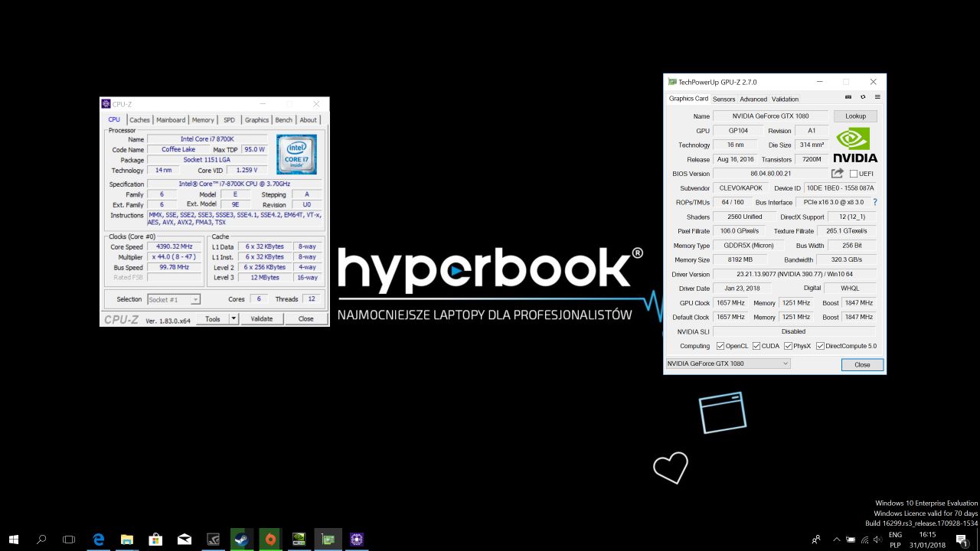980x551 pixels.
Task: Click the GPU-Z screenshot camera icon
Action: click(848, 97)
